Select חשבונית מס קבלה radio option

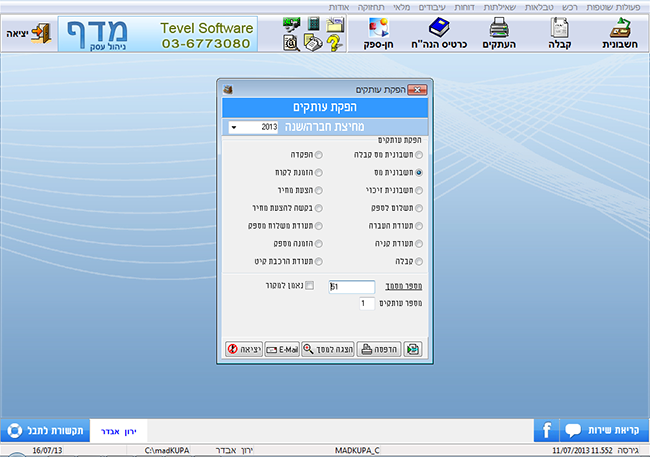coord(418,155)
